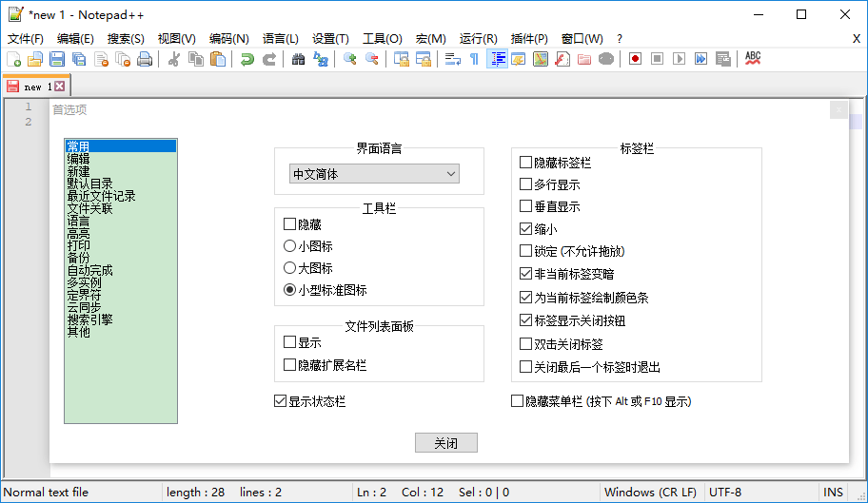Click the Find binoculars icon
The width and height of the screenshot is (868, 503).
pyautogui.click(x=299, y=59)
